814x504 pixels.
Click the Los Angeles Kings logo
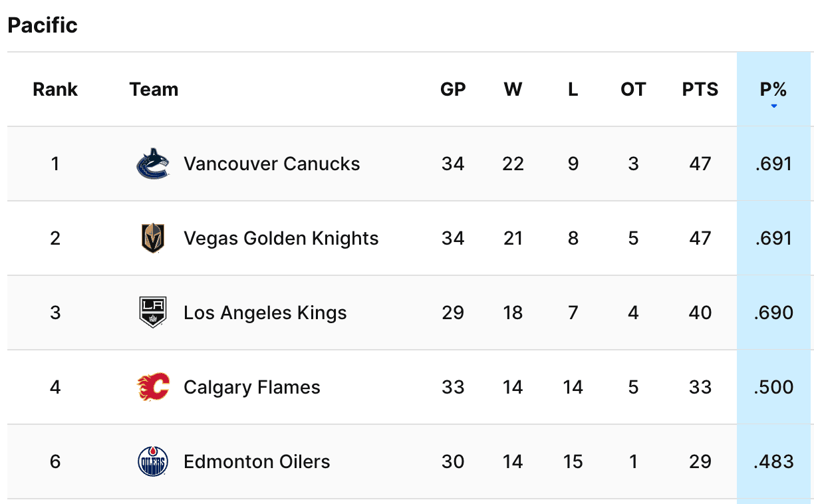tap(153, 313)
